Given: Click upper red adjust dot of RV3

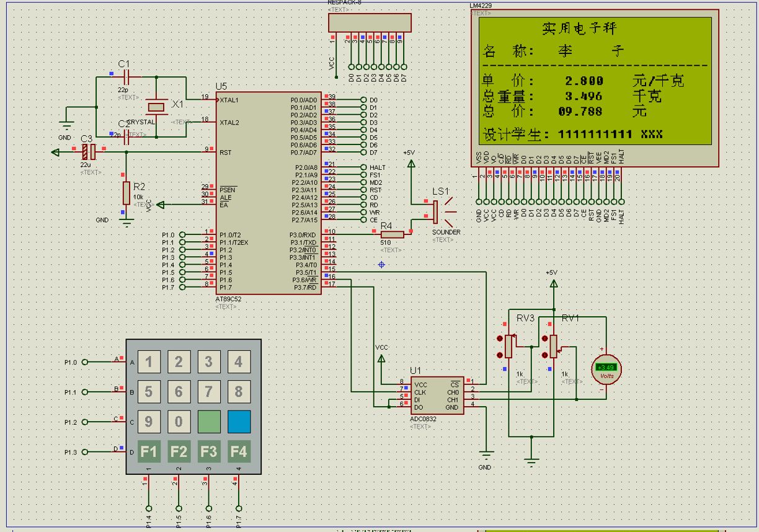Looking at the screenshot, I should coord(500,339).
